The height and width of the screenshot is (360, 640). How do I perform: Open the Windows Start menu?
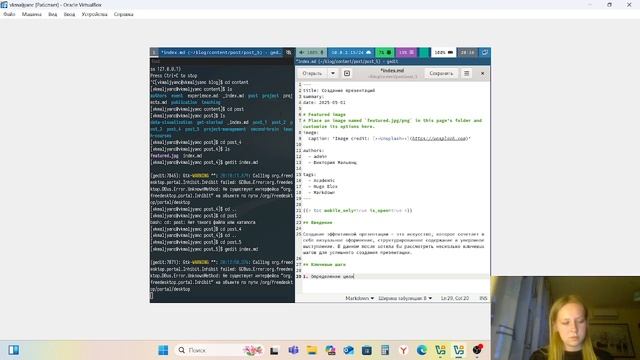pyautogui.click(x=163, y=350)
